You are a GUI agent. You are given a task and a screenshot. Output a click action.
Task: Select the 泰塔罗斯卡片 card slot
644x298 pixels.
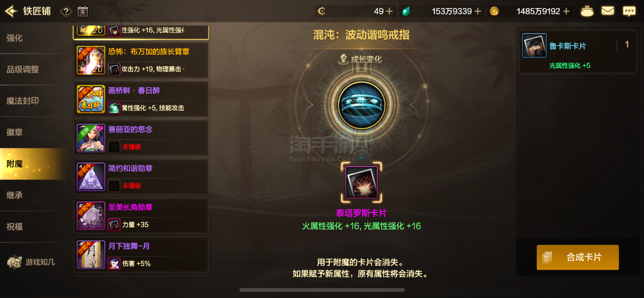click(361, 182)
